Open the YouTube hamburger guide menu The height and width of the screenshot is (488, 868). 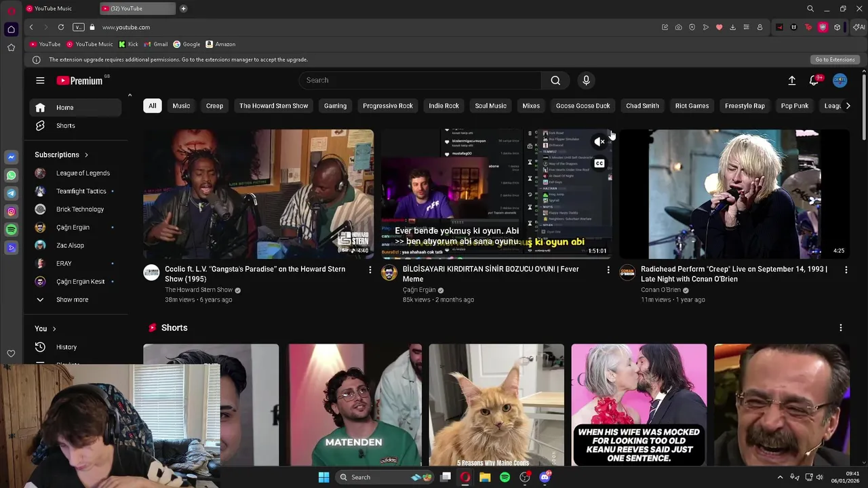point(40,81)
